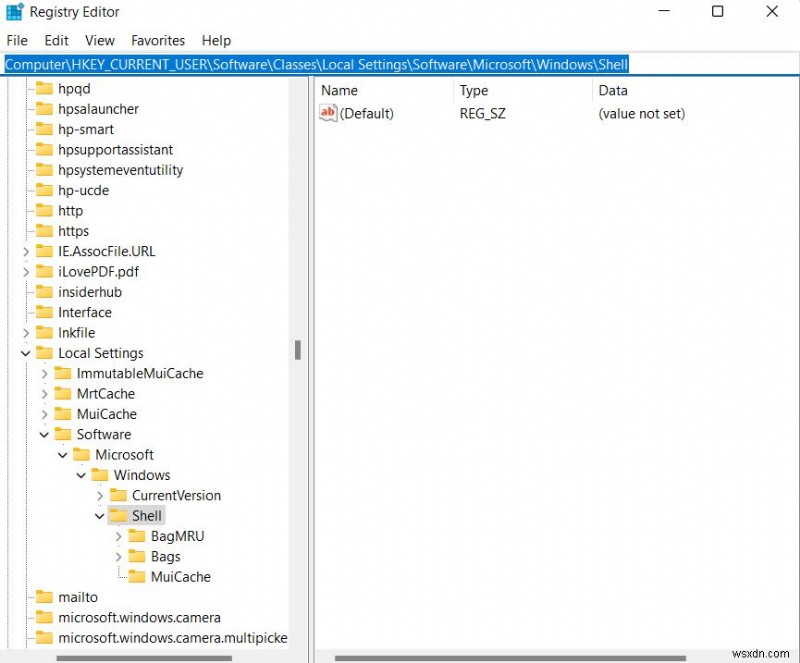Collapse the Local Settings key
Image resolution: width=800 pixels, height=663 pixels.
25,352
